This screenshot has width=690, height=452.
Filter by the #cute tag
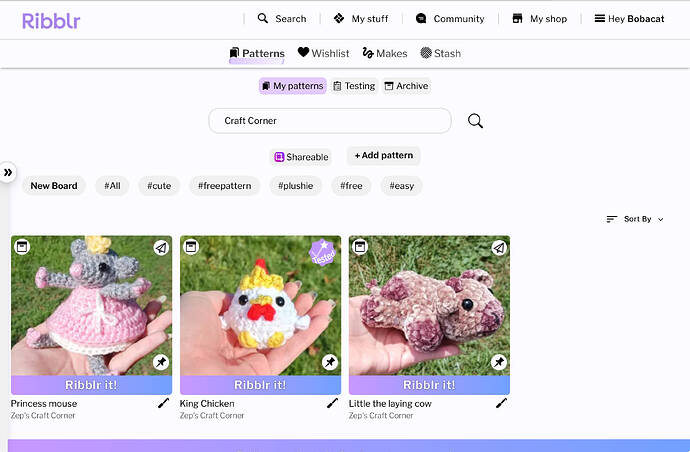[159, 186]
